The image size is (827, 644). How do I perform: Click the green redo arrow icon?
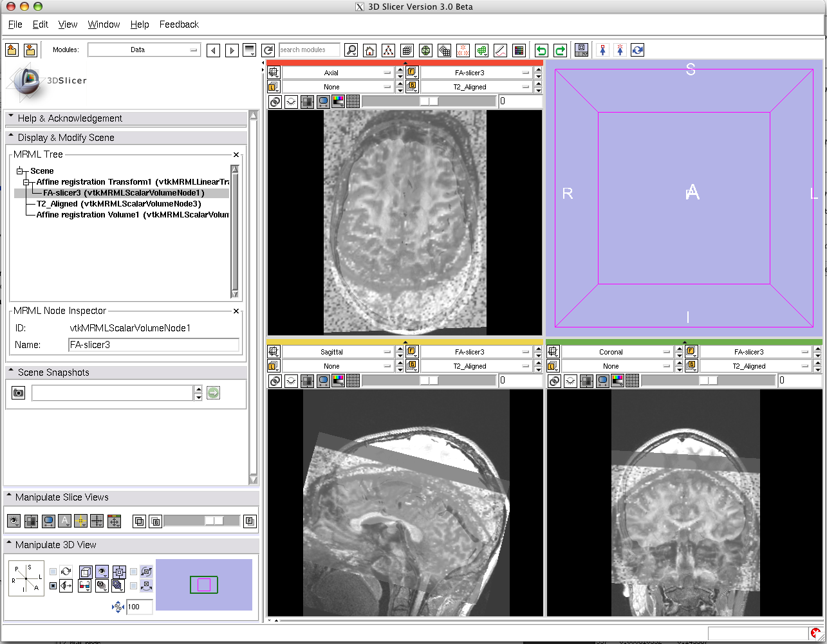click(x=560, y=50)
